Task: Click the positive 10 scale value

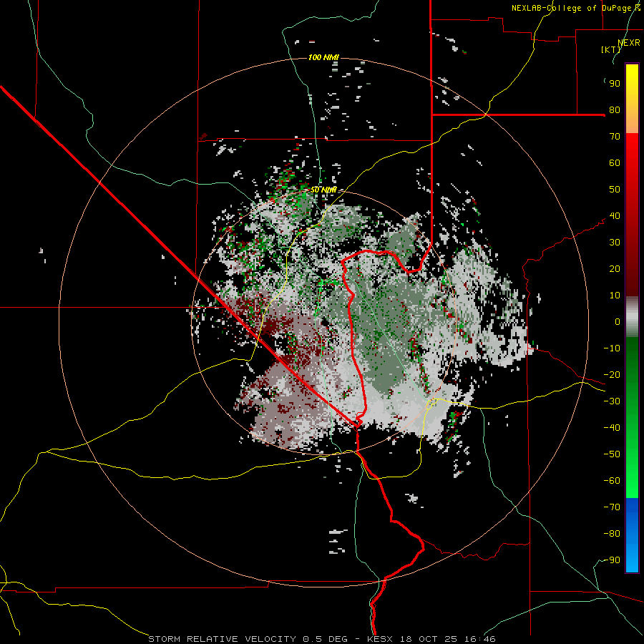Action: click(x=615, y=296)
